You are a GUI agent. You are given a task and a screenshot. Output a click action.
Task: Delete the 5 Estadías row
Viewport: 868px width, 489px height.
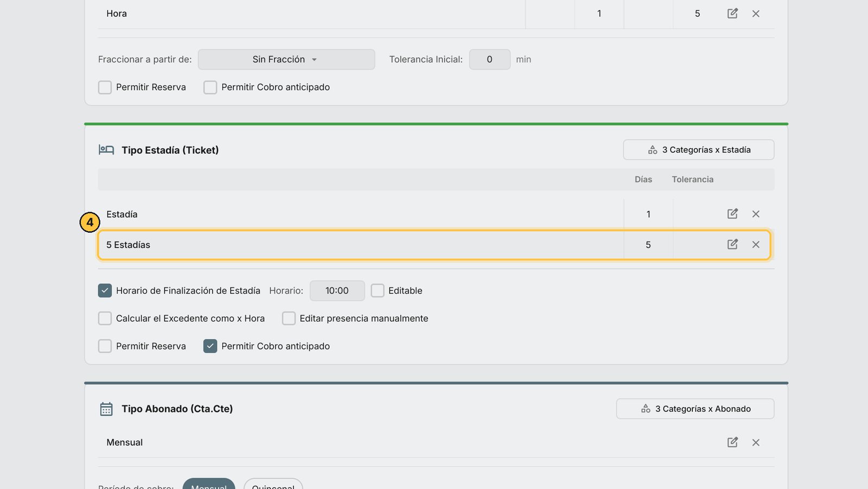[x=756, y=245]
